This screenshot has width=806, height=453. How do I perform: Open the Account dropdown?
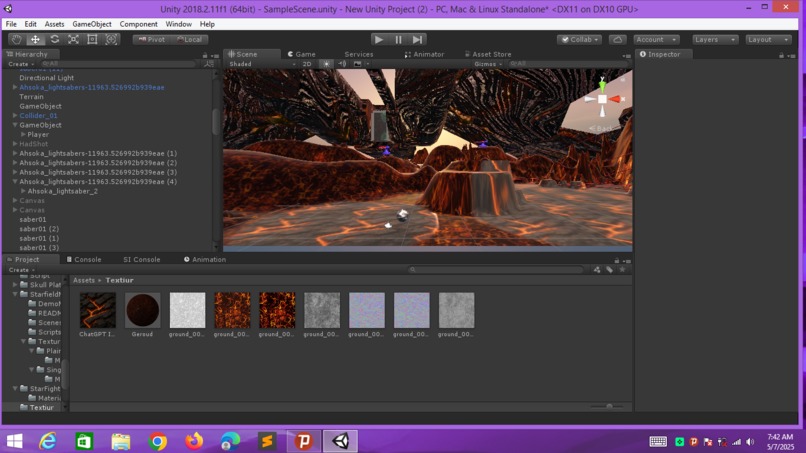click(x=656, y=40)
